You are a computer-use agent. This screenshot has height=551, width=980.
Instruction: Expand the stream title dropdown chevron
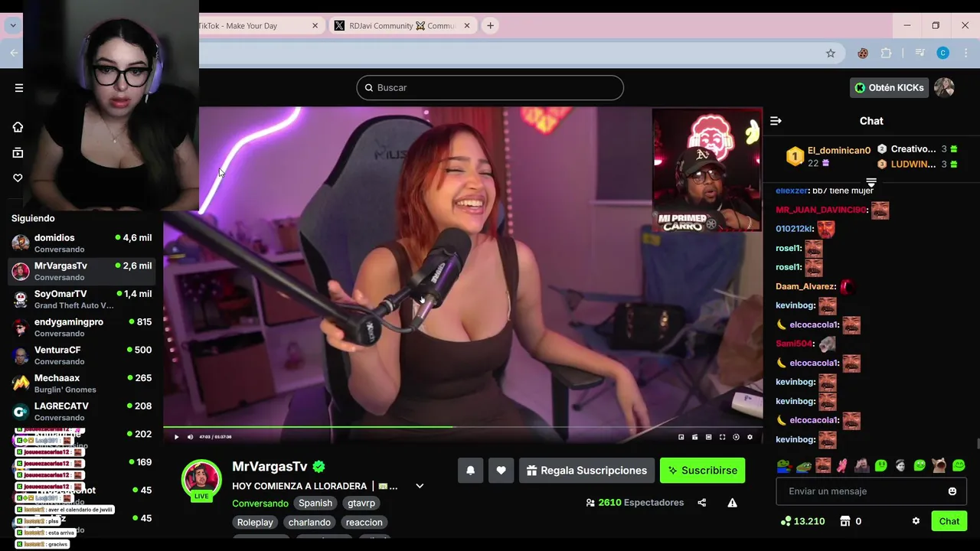(x=420, y=486)
